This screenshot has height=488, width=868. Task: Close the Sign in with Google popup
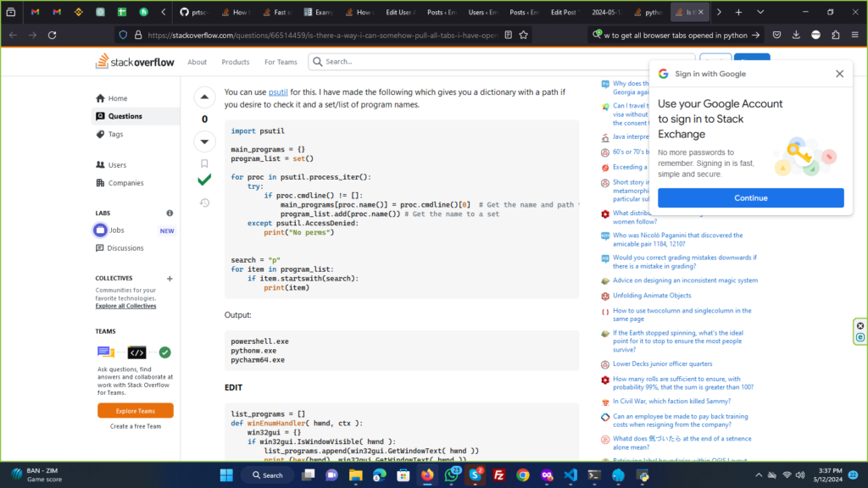coord(839,74)
